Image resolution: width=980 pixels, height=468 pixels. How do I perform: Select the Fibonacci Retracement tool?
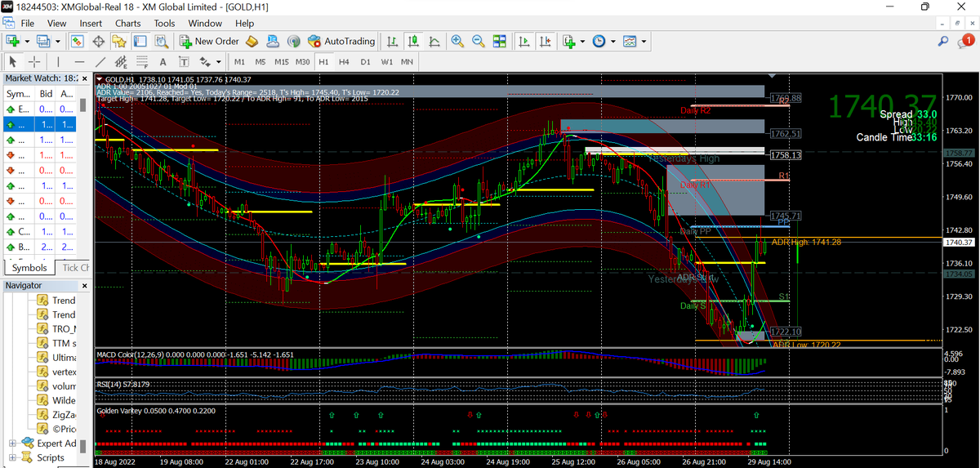(142, 61)
